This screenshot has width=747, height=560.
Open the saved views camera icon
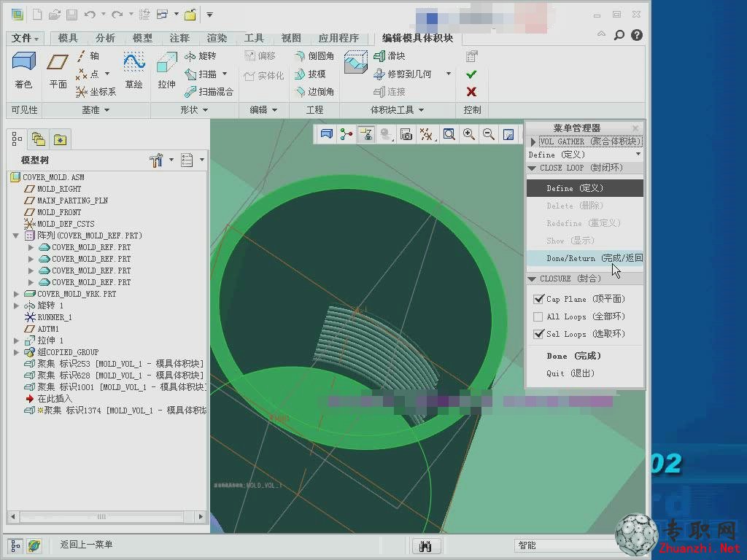click(406, 135)
